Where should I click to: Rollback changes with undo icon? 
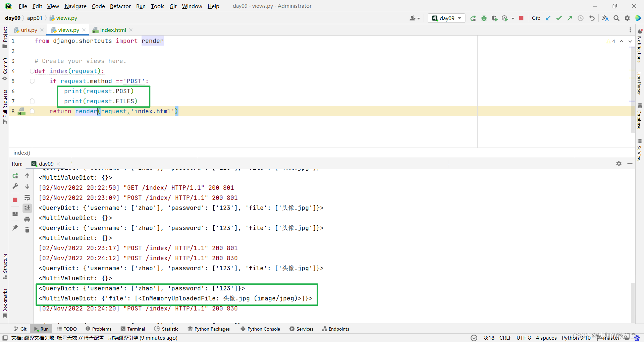coord(592,18)
